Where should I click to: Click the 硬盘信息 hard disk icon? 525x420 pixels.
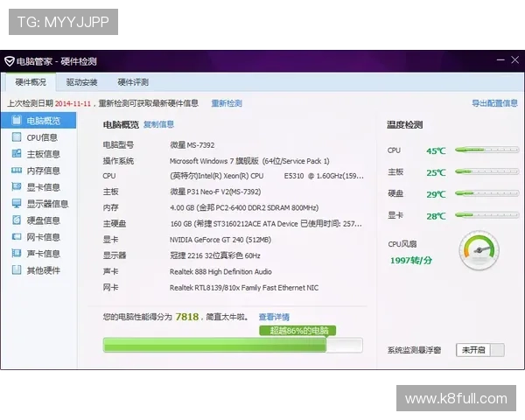(17, 220)
